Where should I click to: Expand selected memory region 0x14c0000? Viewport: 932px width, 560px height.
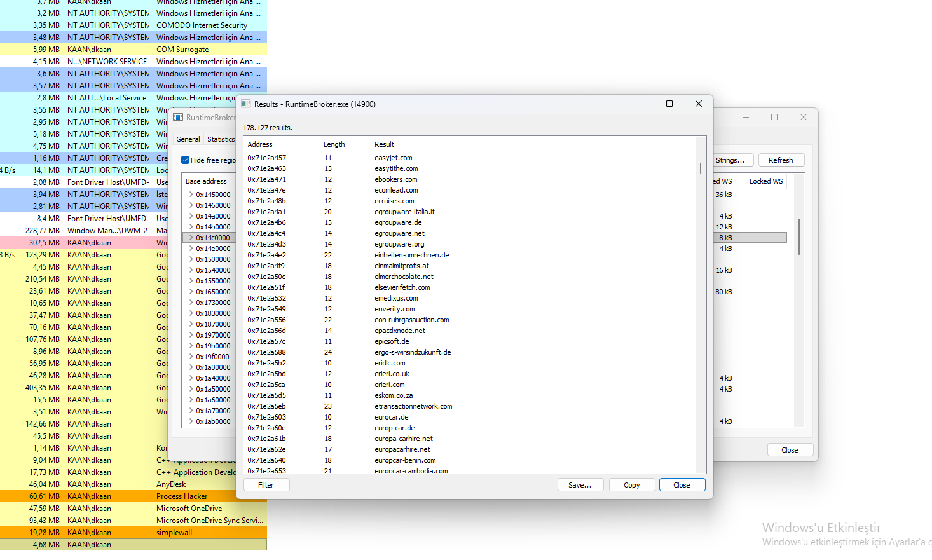pos(191,238)
